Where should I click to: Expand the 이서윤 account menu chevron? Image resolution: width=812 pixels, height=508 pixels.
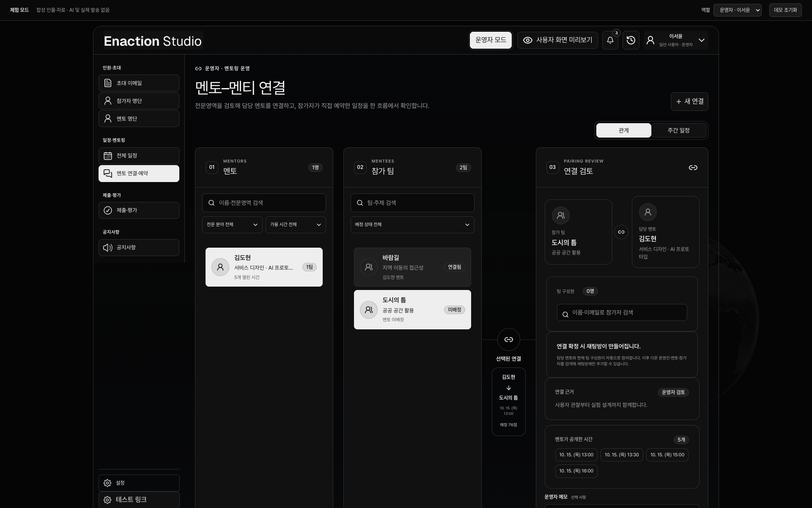click(701, 40)
